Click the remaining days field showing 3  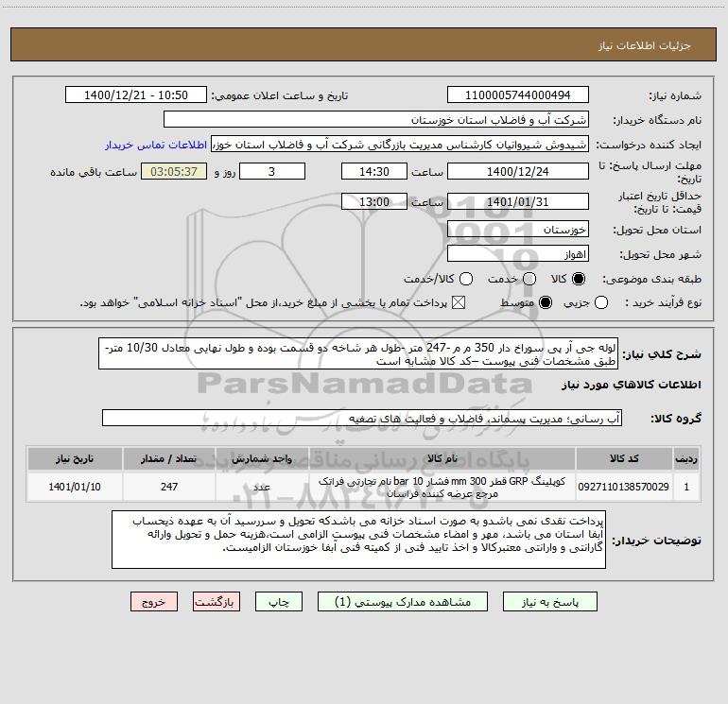tap(271, 171)
